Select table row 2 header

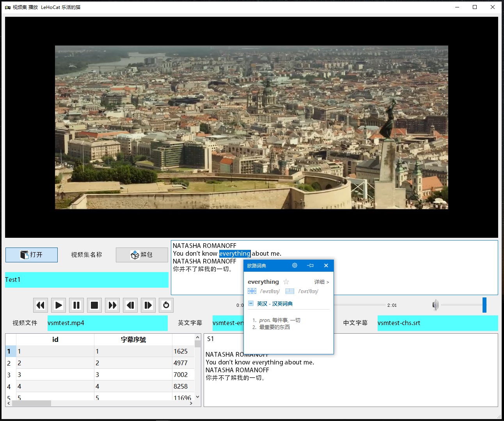(11, 363)
